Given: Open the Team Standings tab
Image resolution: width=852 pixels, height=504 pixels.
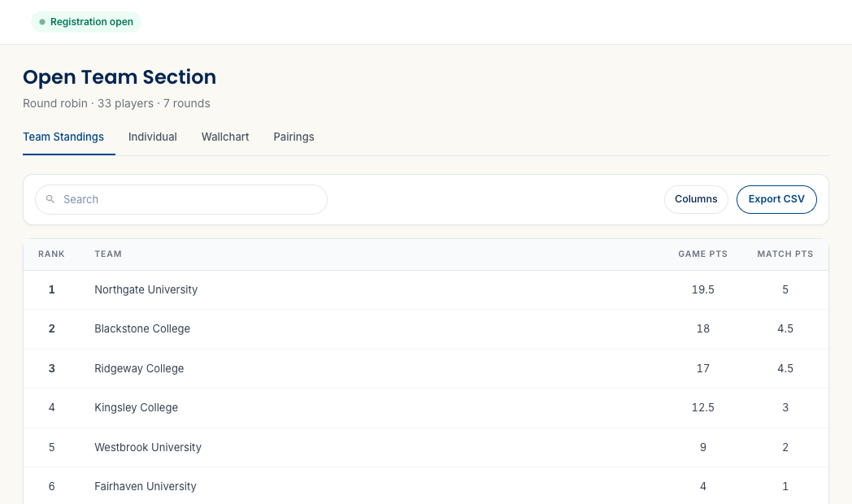Looking at the screenshot, I should [63, 137].
